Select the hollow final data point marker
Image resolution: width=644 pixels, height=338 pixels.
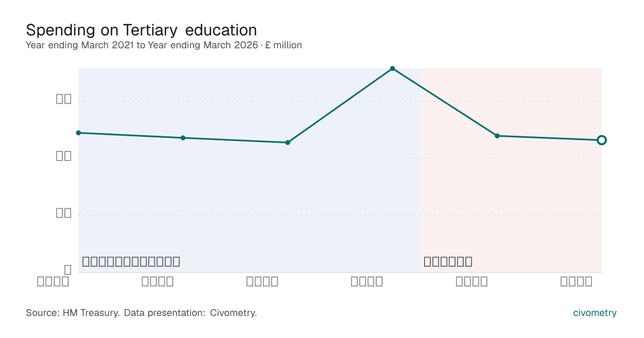tap(602, 140)
